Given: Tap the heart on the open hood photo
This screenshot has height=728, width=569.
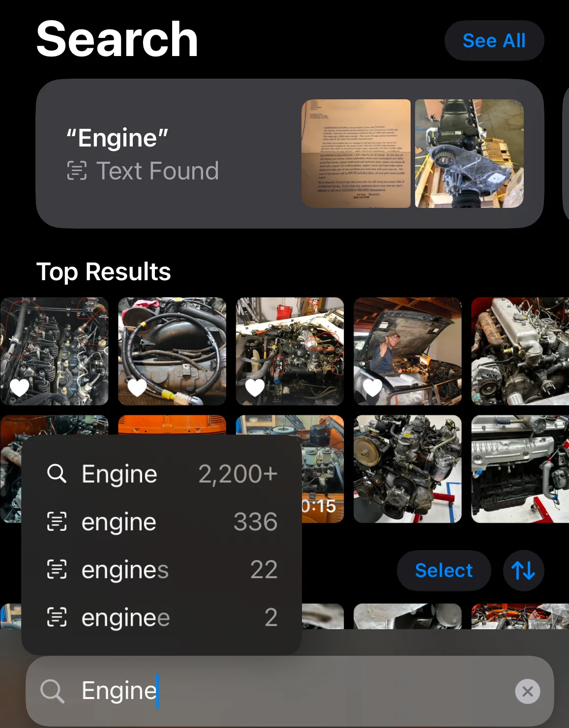Looking at the screenshot, I should tap(373, 388).
